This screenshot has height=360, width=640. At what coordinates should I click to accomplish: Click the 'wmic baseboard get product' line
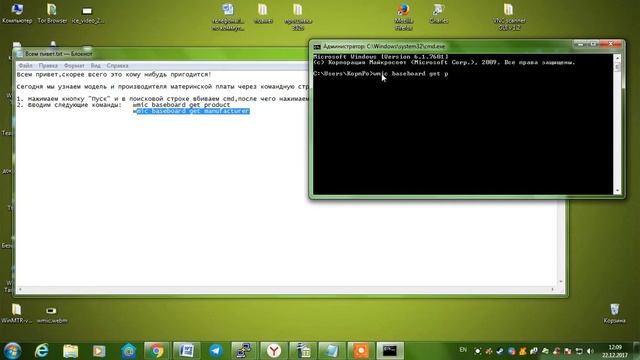click(181, 105)
